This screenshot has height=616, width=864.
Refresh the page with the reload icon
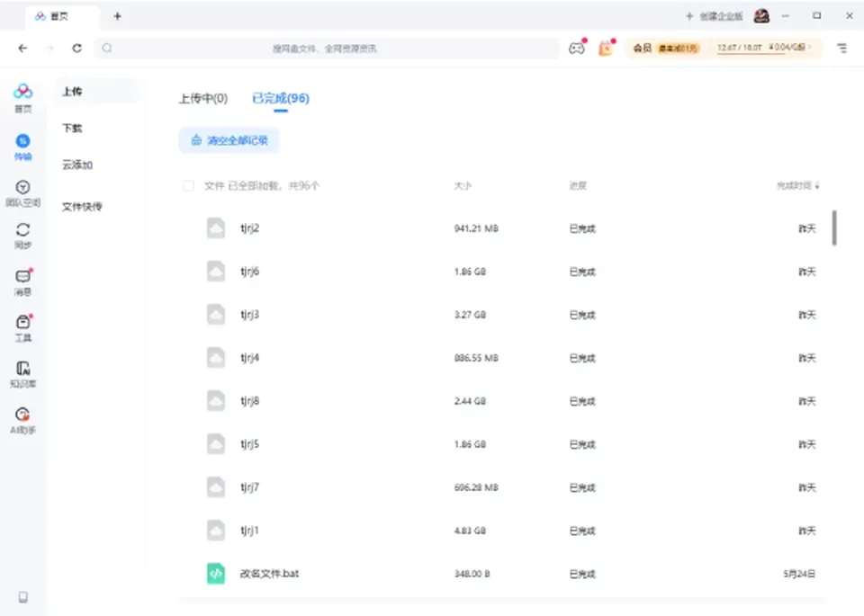76,49
